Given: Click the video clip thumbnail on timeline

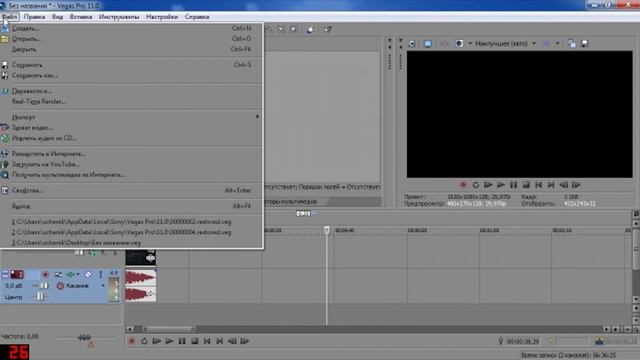Looking at the screenshot, I should coord(140,258).
